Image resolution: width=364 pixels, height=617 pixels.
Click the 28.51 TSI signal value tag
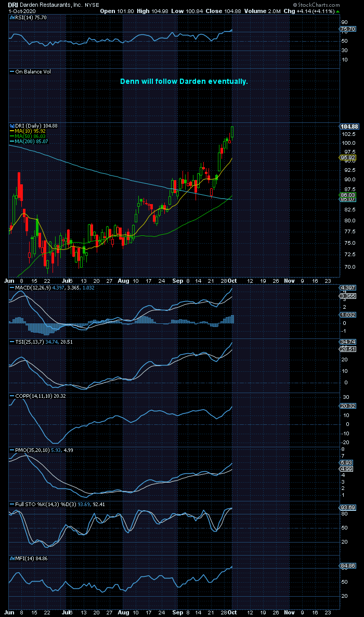pos(347,349)
